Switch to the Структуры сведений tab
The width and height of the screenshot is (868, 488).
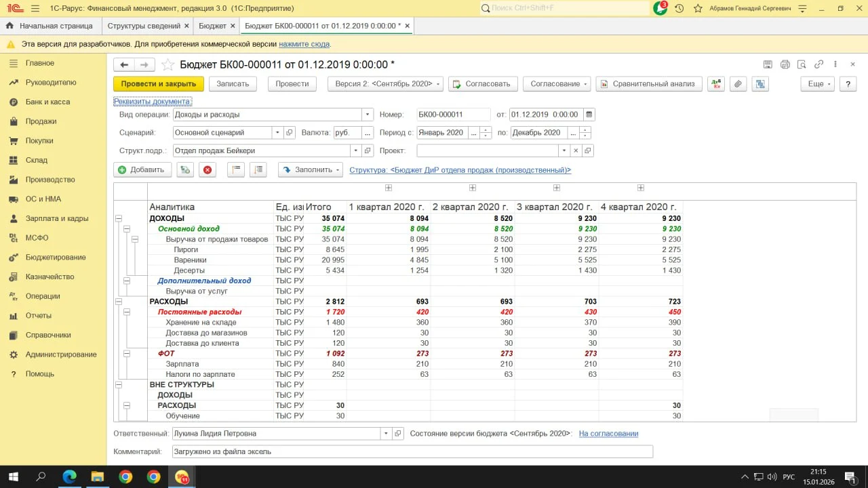[144, 26]
